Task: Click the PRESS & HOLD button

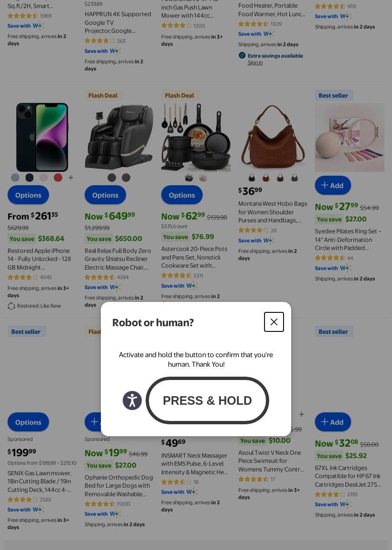Action: (x=207, y=400)
